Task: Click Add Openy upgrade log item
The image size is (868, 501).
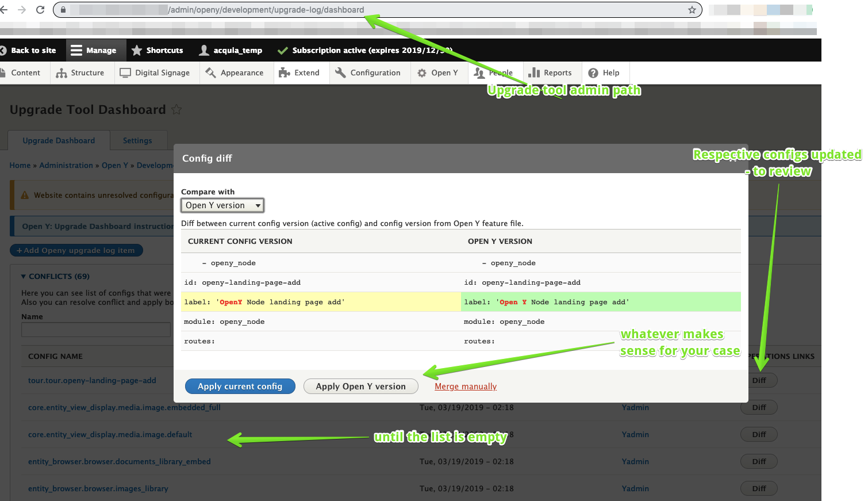Action: 76,250
